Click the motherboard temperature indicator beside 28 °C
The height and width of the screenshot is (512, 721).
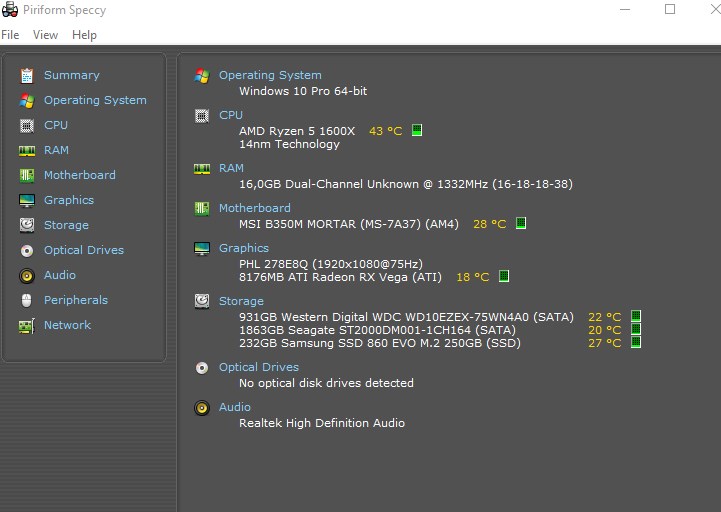click(521, 223)
